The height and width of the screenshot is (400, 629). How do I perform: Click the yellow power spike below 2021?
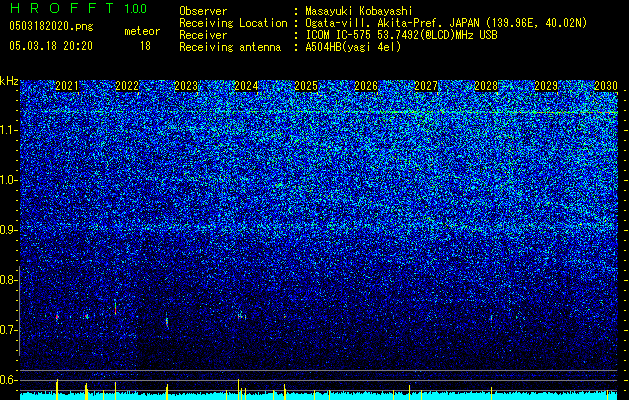(x=57, y=389)
